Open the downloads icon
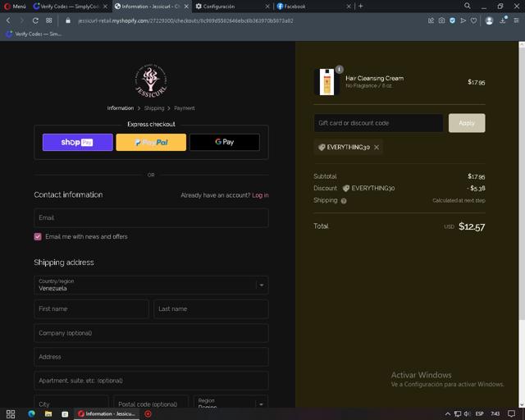525x420 pixels. [503, 21]
